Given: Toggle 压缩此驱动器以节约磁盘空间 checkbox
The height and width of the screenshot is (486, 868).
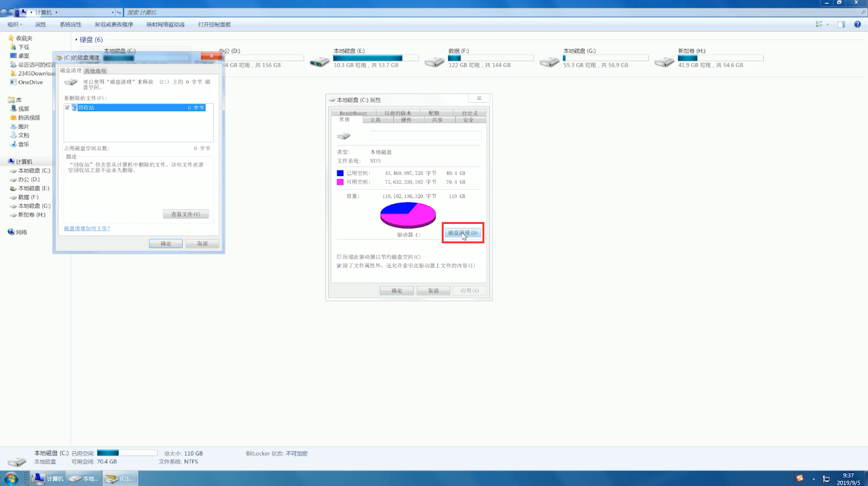Looking at the screenshot, I should click(339, 257).
